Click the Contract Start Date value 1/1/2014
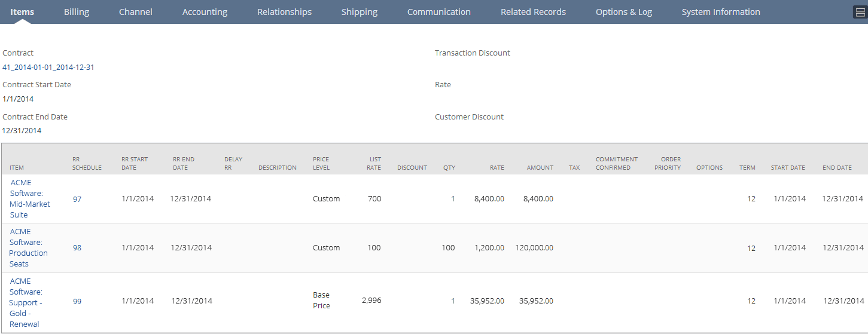The width and height of the screenshot is (868, 334). 18,99
